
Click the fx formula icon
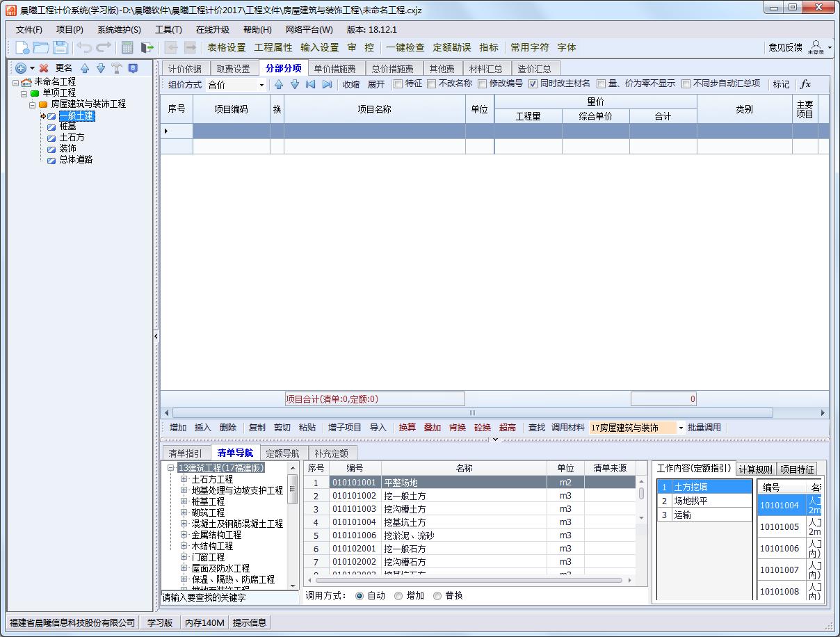click(x=805, y=84)
